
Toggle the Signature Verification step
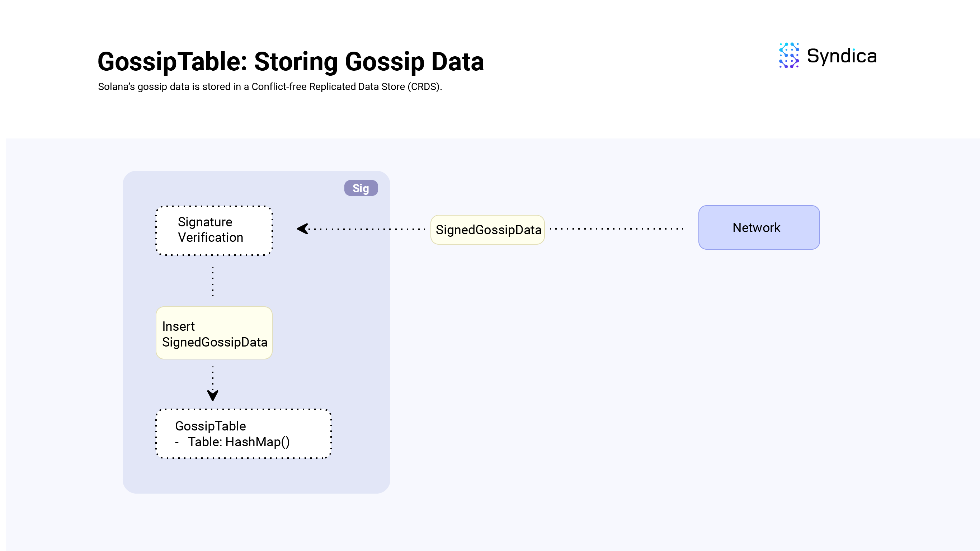click(214, 230)
